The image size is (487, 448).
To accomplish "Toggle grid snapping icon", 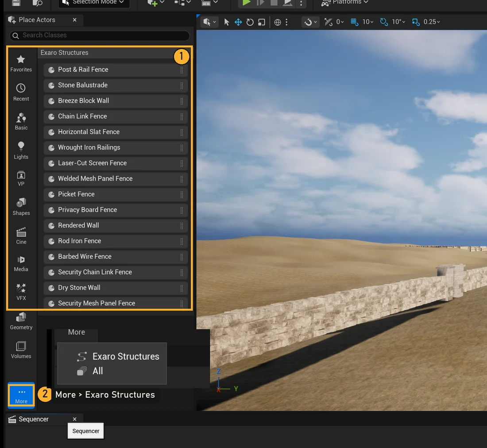I will tap(354, 22).
